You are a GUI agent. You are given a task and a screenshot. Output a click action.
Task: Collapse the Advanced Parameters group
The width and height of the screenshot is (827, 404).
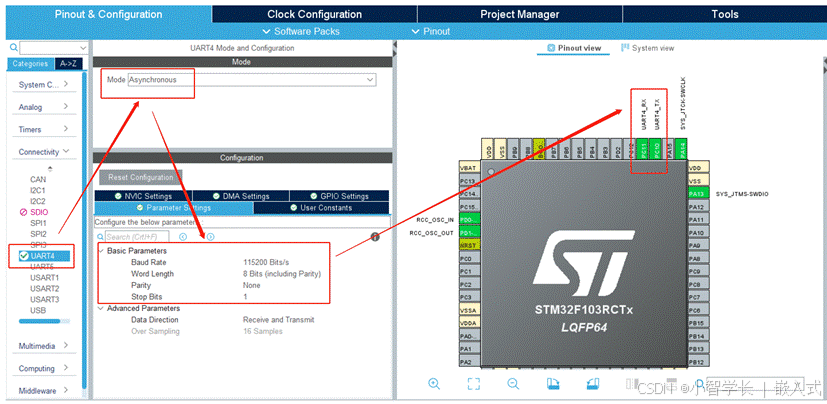(100, 308)
